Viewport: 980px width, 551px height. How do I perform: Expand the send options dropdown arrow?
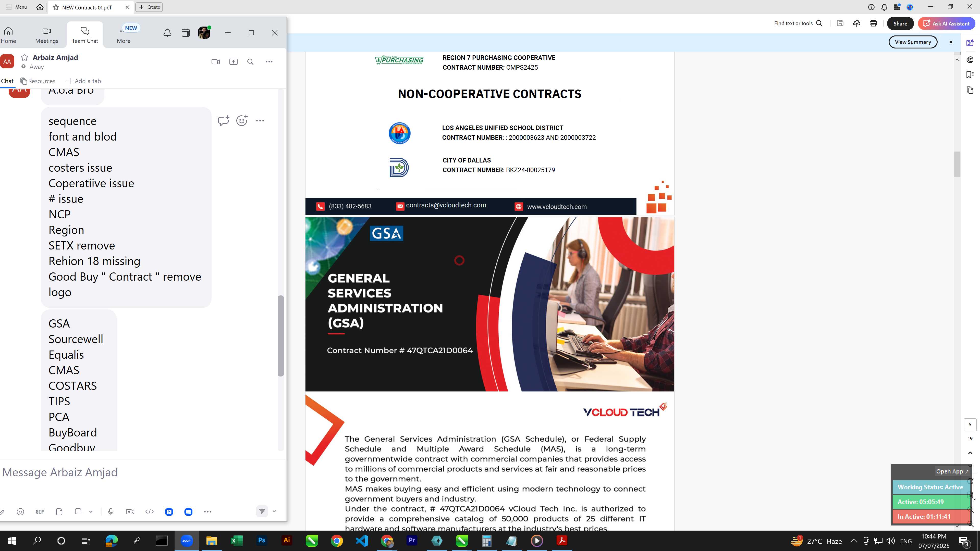point(274,511)
